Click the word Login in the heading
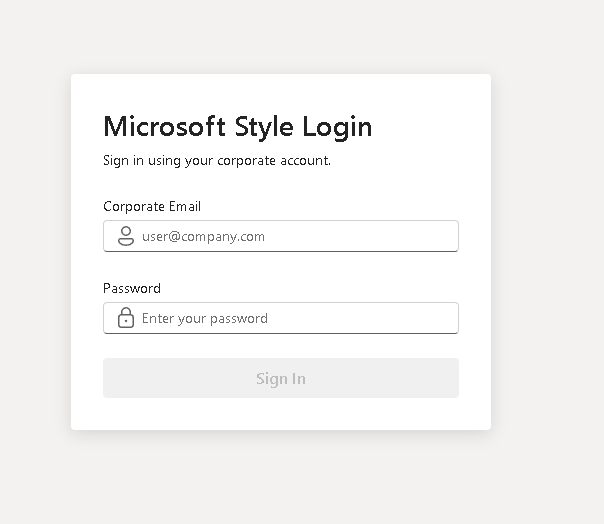The width and height of the screenshot is (604, 524). (x=337, y=128)
